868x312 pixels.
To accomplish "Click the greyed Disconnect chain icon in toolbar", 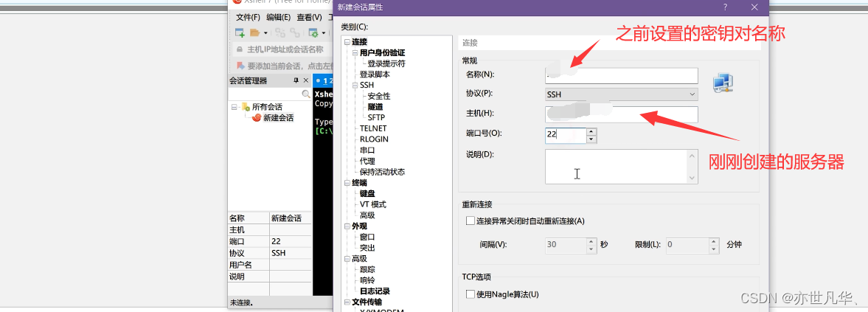I will pyautogui.click(x=294, y=32).
